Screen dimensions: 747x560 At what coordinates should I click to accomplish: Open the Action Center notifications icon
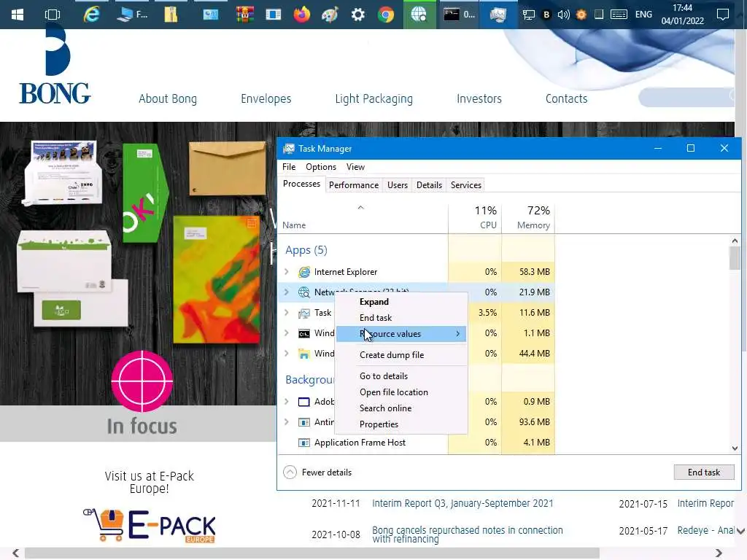coord(723,15)
